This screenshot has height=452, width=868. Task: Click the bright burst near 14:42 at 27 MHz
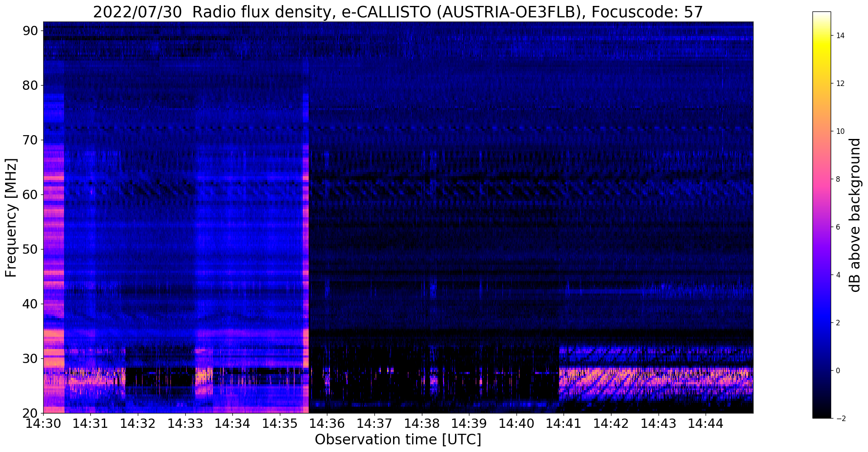click(x=611, y=376)
